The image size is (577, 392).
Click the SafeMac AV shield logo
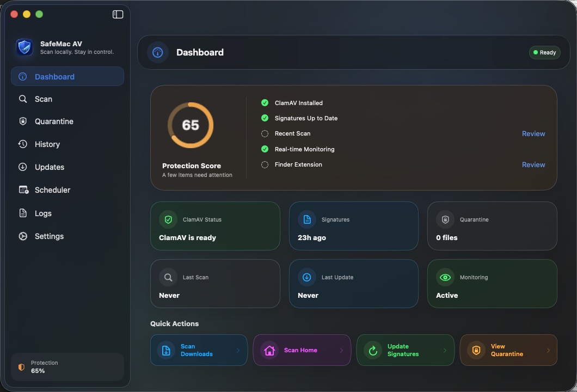pos(24,47)
